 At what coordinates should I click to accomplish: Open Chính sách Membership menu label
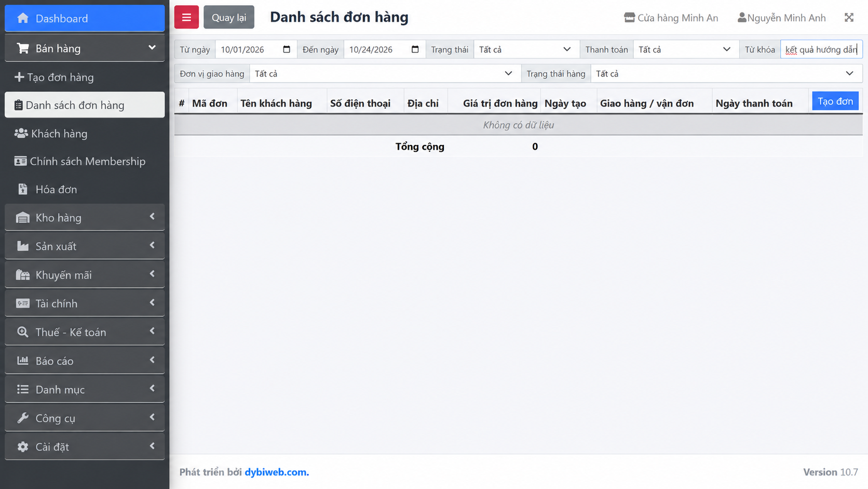click(88, 161)
